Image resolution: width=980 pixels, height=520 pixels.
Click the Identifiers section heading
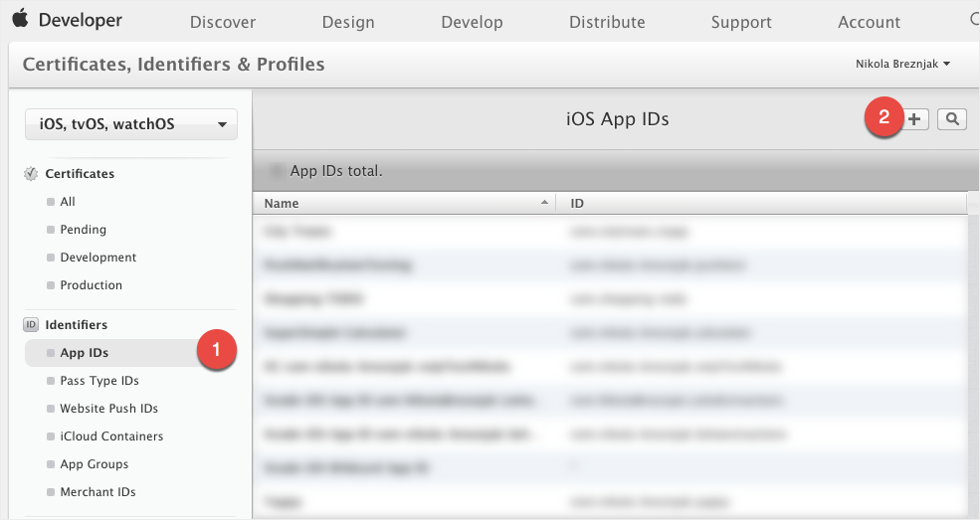point(77,324)
